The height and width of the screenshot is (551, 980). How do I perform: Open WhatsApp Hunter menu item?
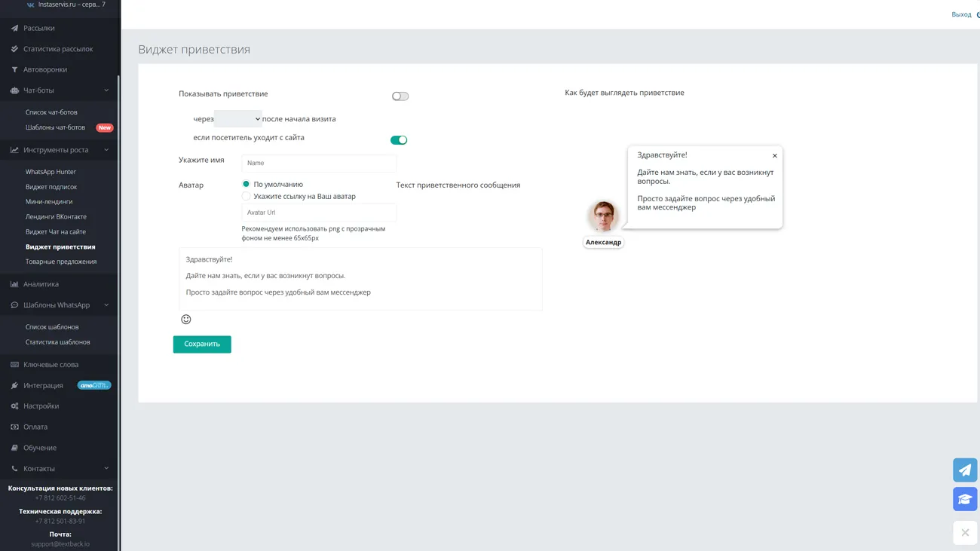pyautogui.click(x=51, y=172)
